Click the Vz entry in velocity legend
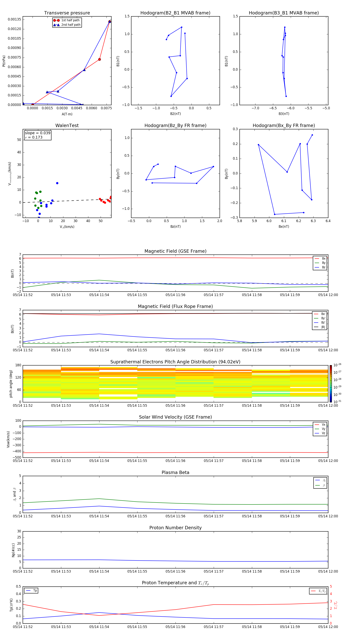Screen dimensions: 351x644 pyautogui.click(x=320, y=433)
